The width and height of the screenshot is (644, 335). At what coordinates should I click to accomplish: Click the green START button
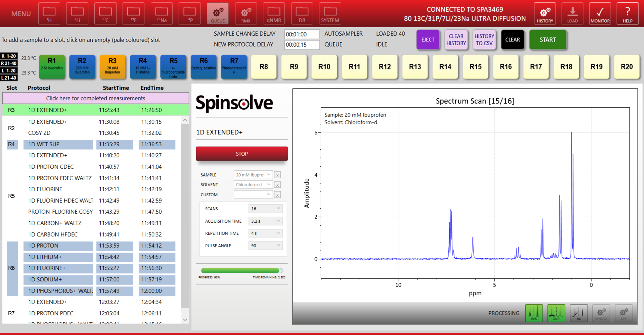(x=547, y=40)
